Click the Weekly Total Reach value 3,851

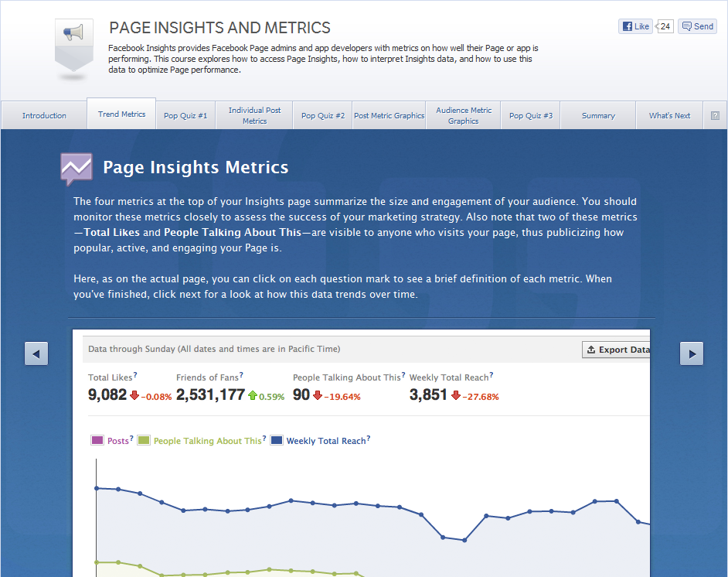(428, 395)
